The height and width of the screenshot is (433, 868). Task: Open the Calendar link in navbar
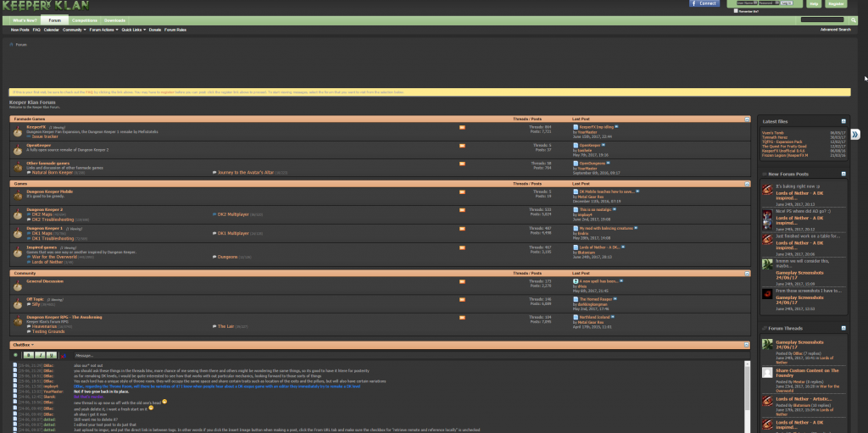52,30
